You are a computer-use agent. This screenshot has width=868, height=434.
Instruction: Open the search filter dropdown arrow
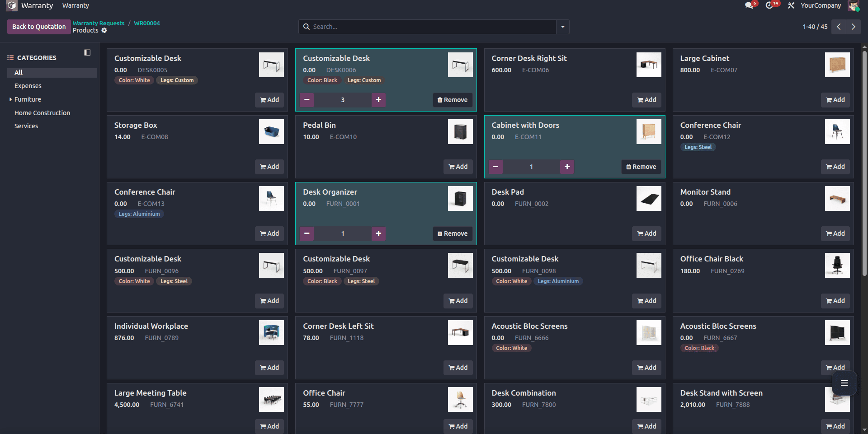click(562, 27)
